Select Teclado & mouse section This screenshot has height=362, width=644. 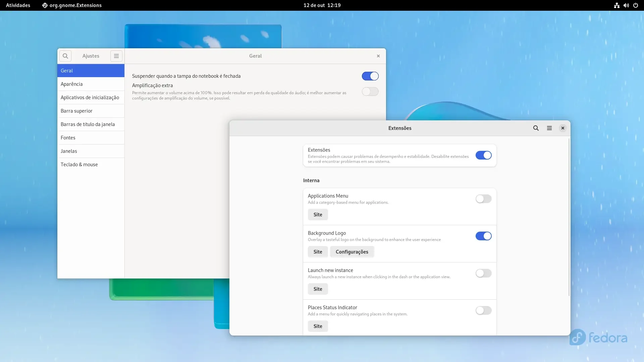91,165
